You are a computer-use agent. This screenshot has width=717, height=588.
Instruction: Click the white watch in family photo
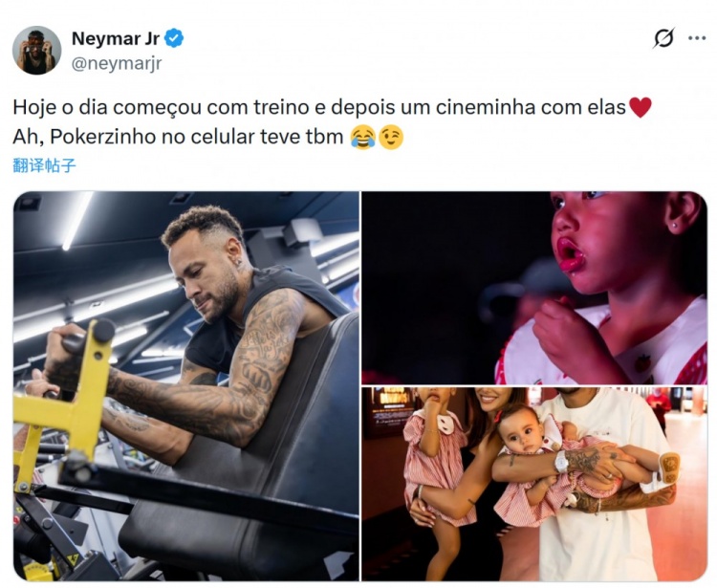click(560, 462)
